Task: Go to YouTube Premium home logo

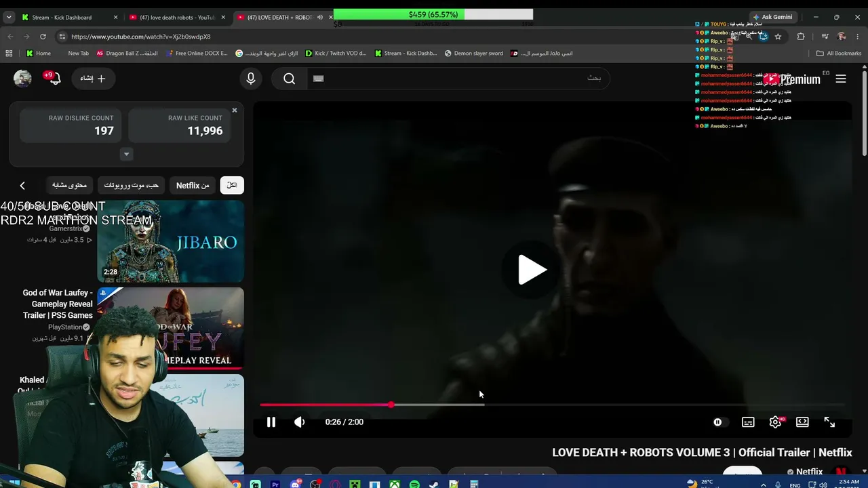Action: point(791,79)
